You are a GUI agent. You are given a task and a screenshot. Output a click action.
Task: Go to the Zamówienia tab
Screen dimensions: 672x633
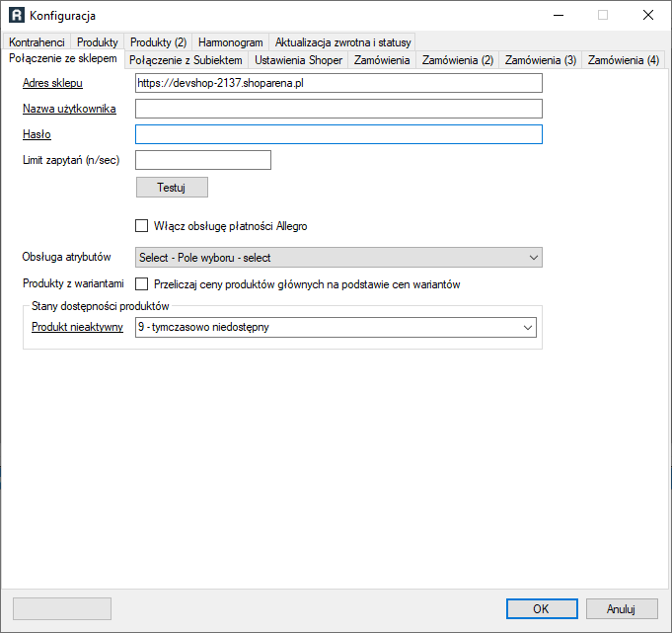tap(382, 60)
